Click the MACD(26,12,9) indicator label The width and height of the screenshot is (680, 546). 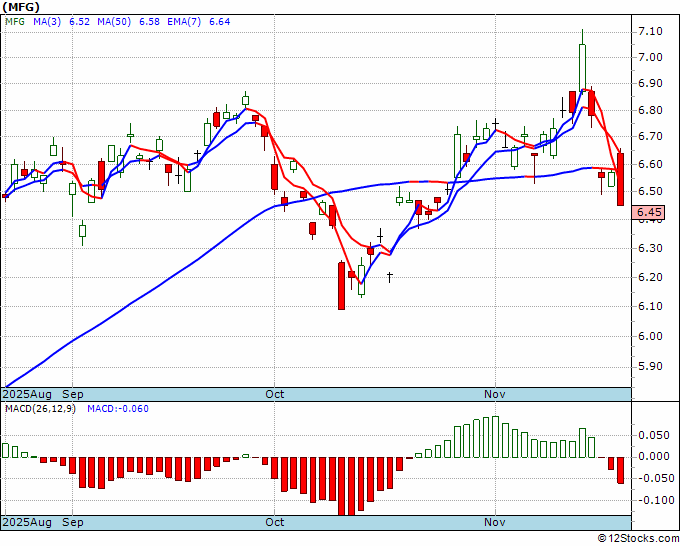click(x=40, y=409)
